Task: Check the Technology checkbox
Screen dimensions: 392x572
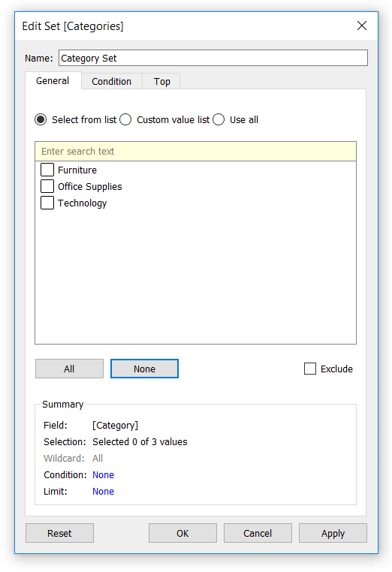Action: 47,203
